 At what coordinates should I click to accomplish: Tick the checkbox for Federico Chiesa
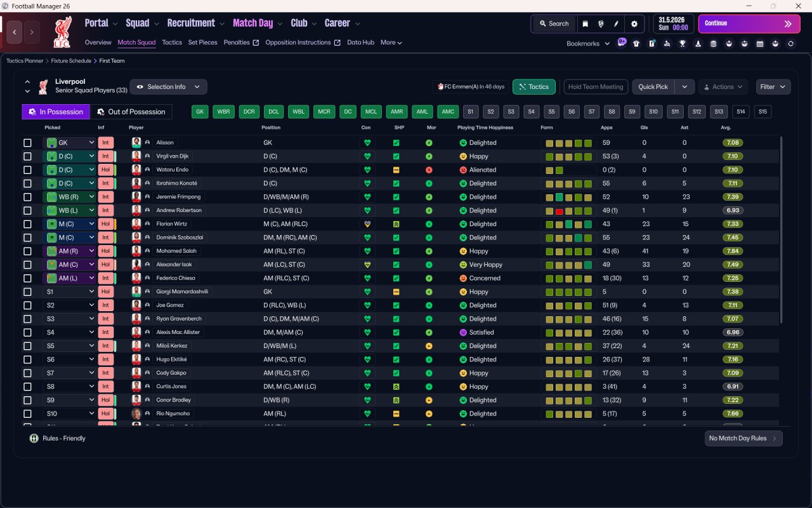tap(27, 278)
